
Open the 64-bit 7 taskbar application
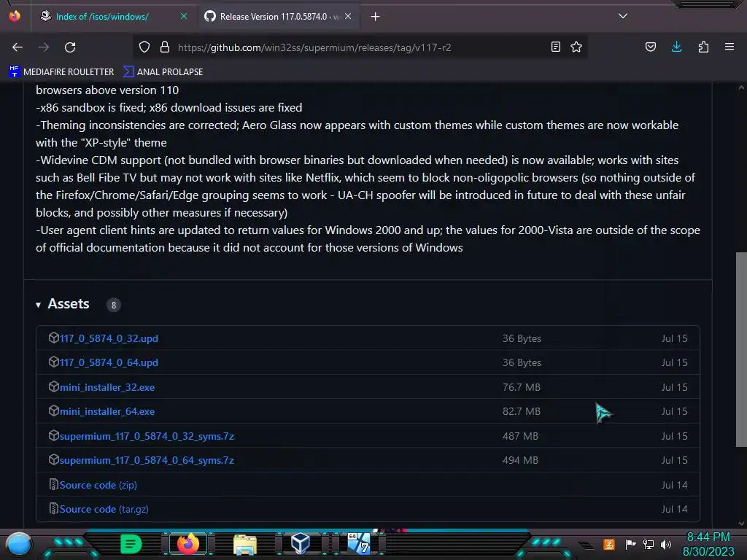358,543
